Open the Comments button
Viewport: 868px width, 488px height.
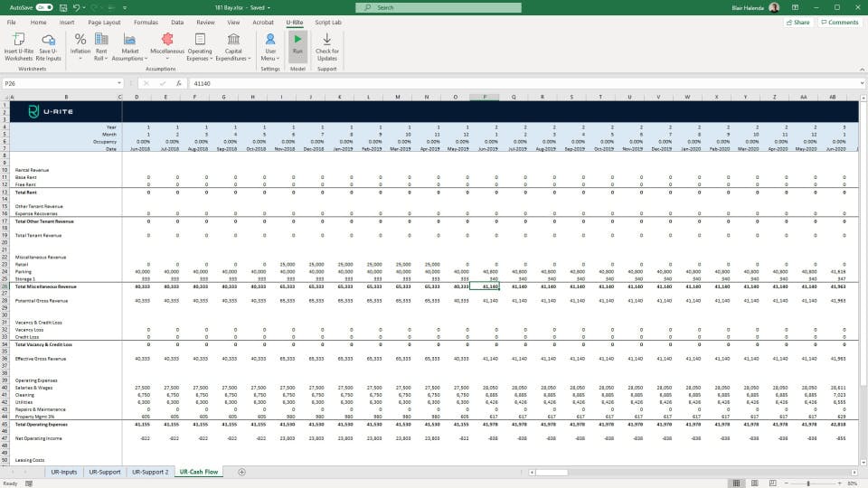point(840,22)
